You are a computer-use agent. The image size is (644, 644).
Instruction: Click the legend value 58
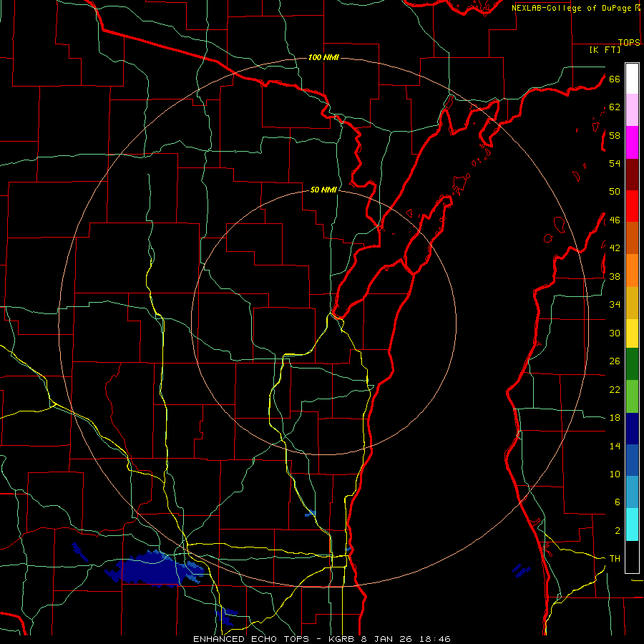tap(615, 135)
